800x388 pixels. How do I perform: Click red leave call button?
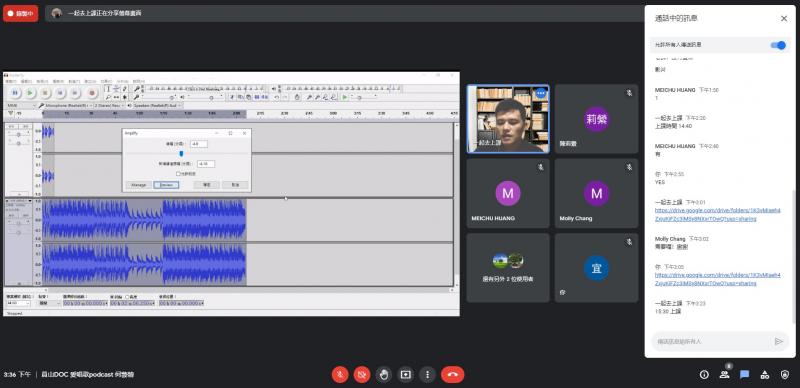[x=453, y=375]
